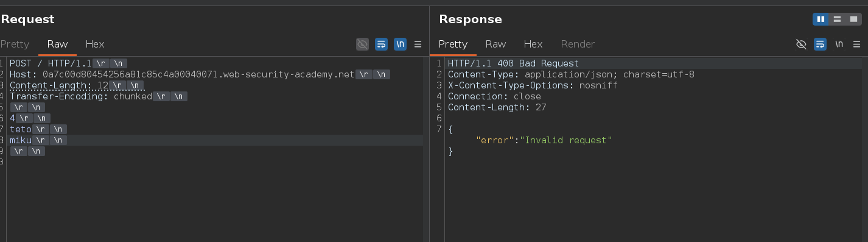
Task: Open the Request Hex tab
Action: pyautogui.click(x=95, y=44)
